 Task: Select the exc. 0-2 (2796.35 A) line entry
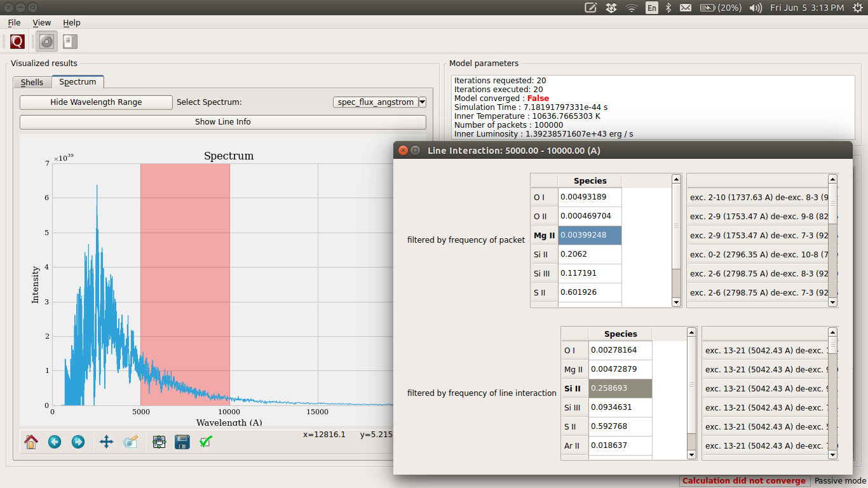[x=759, y=254]
